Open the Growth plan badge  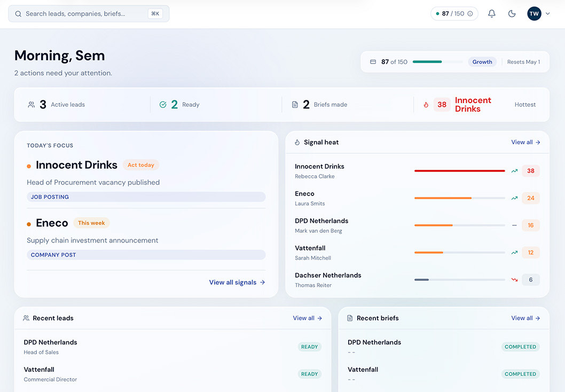pos(482,62)
